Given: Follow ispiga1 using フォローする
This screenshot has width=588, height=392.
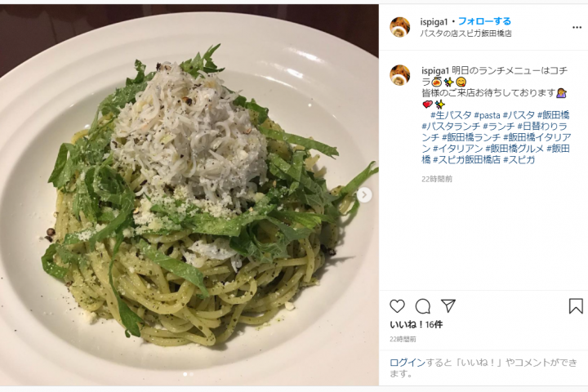Looking at the screenshot, I should click(484, 21).
